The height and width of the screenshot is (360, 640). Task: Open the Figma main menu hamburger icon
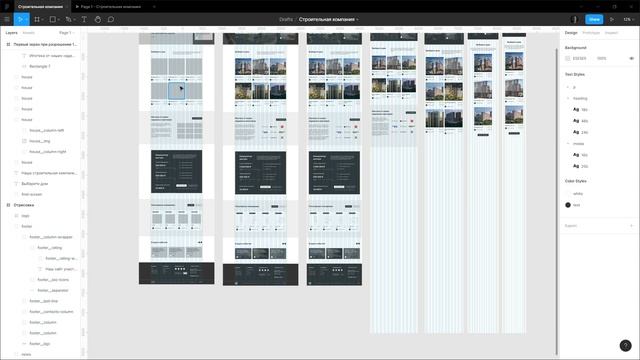pyautogui.click(x=7, y=19)
